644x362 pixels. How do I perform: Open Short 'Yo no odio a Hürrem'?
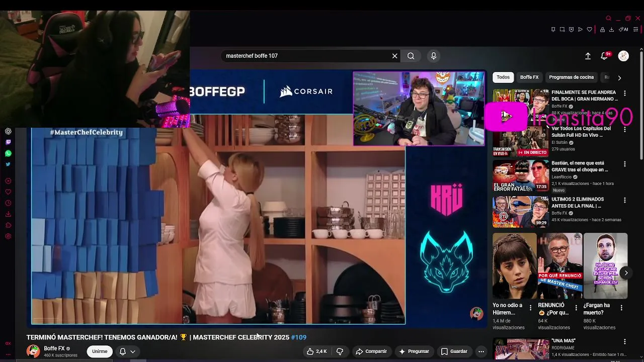click(x=514, y=266)
